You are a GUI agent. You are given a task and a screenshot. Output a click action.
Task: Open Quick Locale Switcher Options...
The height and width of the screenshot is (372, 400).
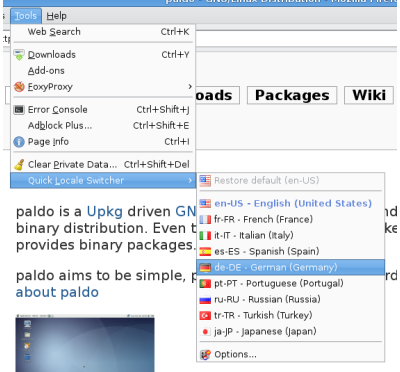pos(290,354)
